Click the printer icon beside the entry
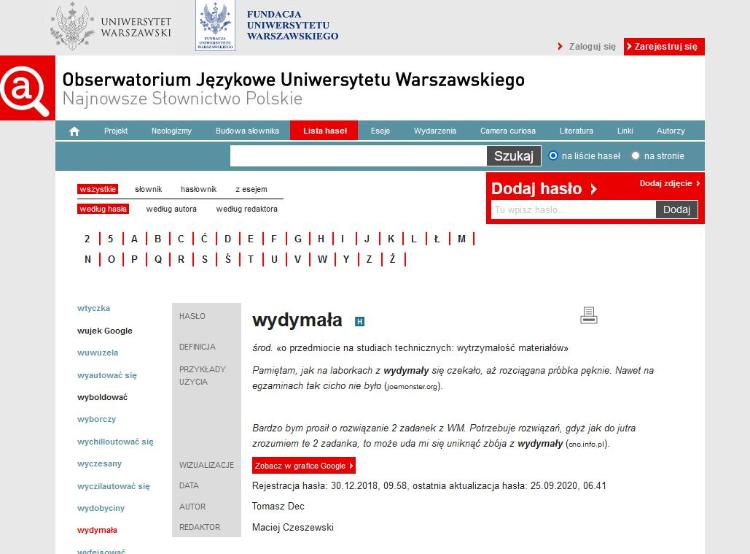The width and height of the screenshot is (750, 554). pos(588,316)
